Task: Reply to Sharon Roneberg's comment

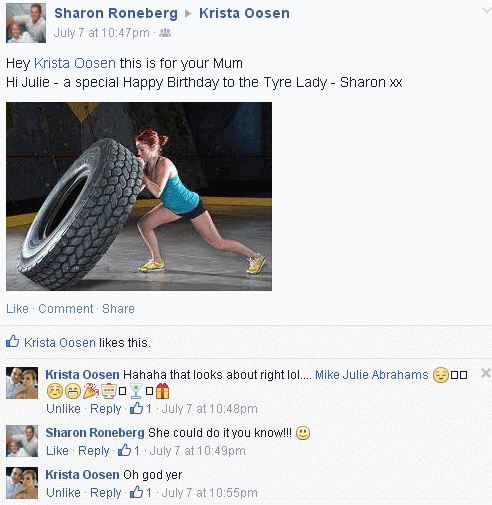Action: (94, 451)
